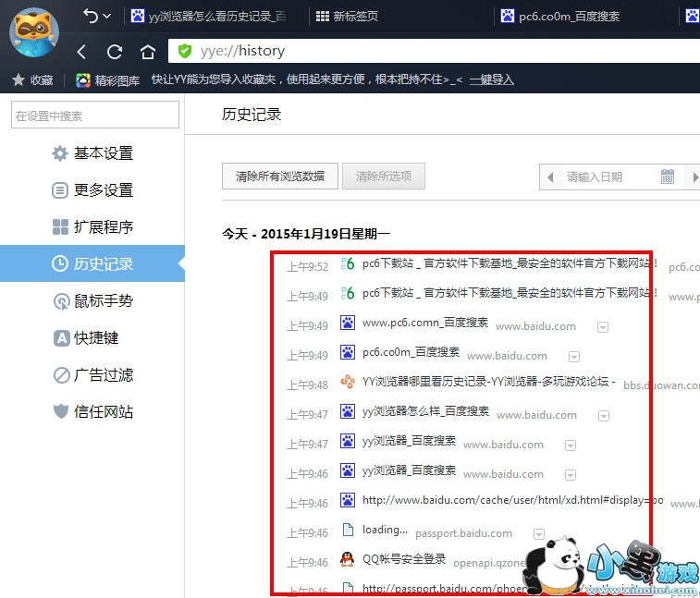Screen dimensions: 700x598
Task: Go back with the back arrow
Action: (82, 52)
